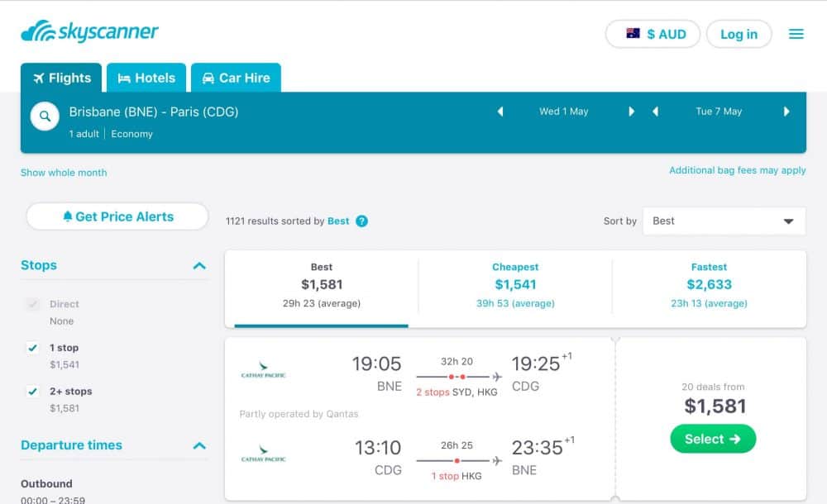
Task: Toggle the Direct stops checkbox
Action: coord(33,304)
